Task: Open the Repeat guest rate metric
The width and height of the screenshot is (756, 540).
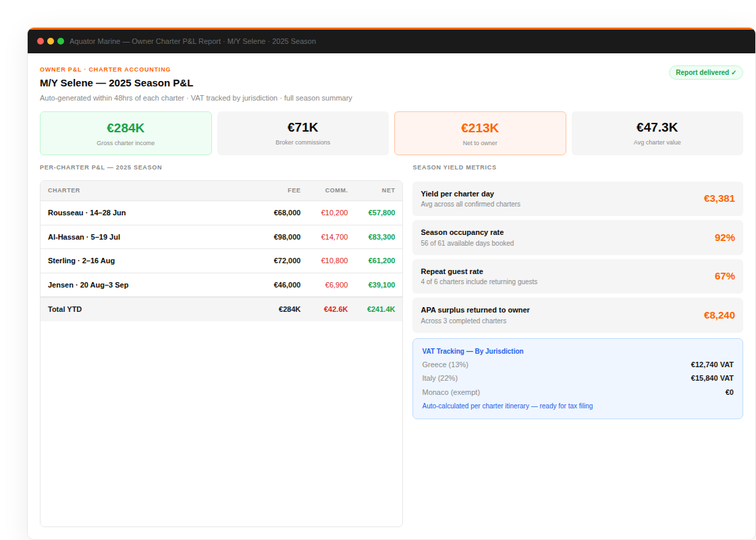Action: (578, 276)
